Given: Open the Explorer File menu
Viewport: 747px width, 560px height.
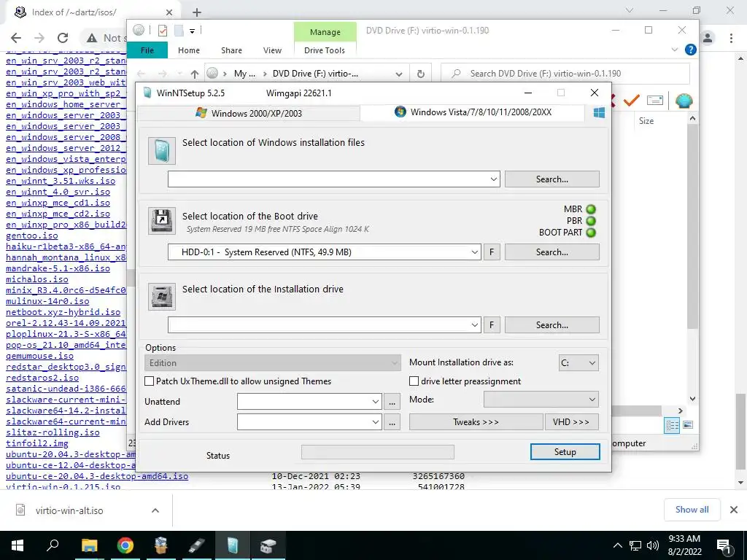Looking at the screenshot, I should (147, 50).
